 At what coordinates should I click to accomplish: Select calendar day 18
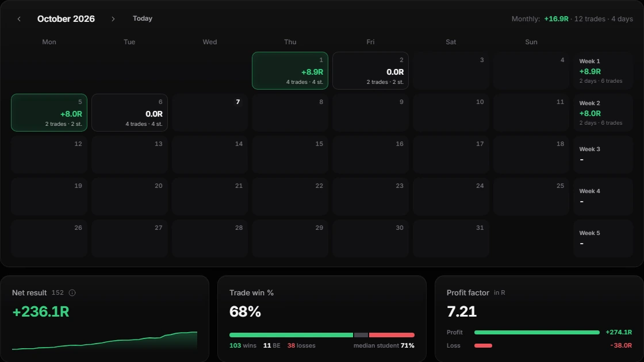(x=531, y=155)
